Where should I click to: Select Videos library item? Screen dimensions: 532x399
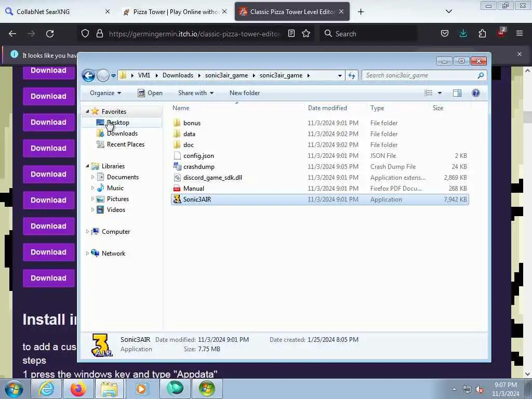[x=116, y=210]
